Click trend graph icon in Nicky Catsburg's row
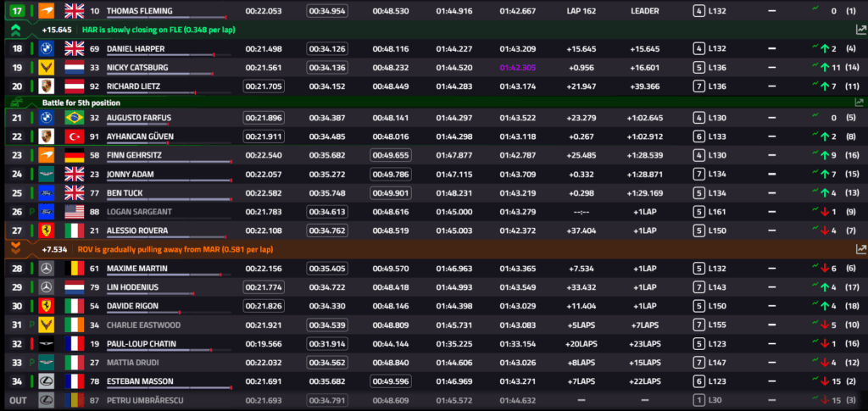Image resolution: width=868 pixels, height=411 pixels. pyautogui.click(x=815, y=66)
